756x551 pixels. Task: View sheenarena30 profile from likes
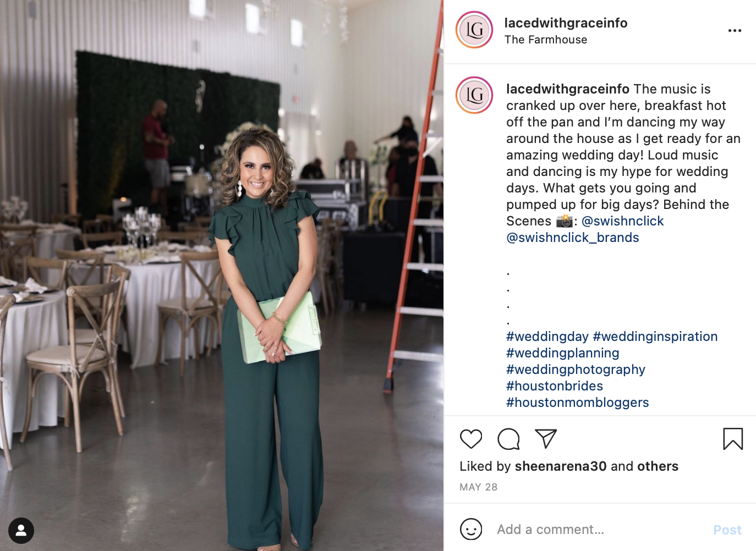pyautogui.click(x=561, y=466)
